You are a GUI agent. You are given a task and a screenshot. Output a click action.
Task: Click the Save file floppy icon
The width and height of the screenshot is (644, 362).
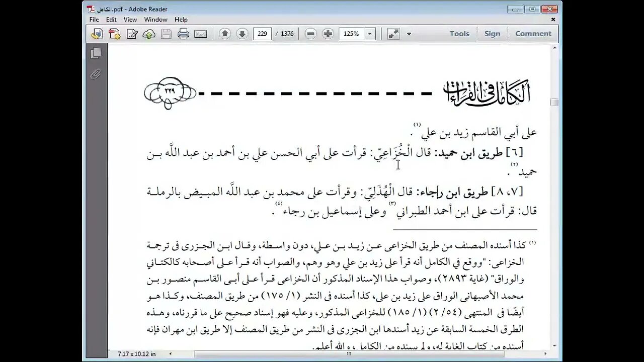[x=166, y=34]
